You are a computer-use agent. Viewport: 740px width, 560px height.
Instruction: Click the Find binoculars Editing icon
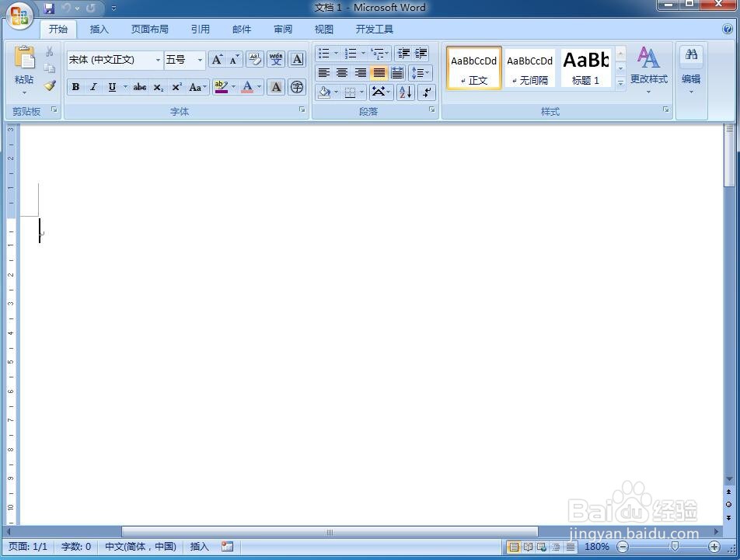point(691,54)
